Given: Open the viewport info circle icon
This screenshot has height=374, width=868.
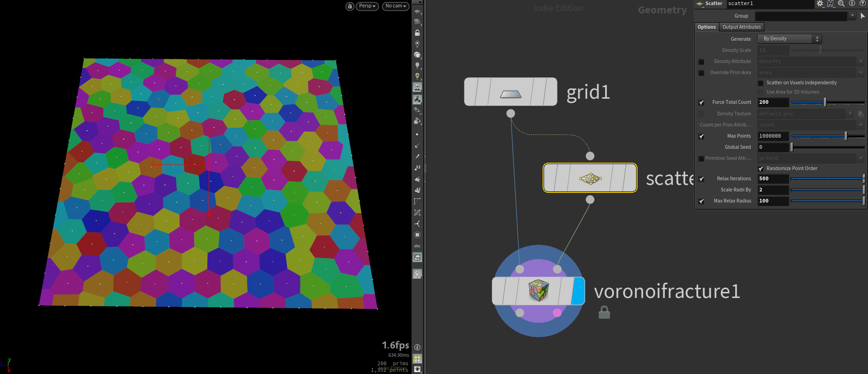Looking at the screenshot, I should [417, 347].
